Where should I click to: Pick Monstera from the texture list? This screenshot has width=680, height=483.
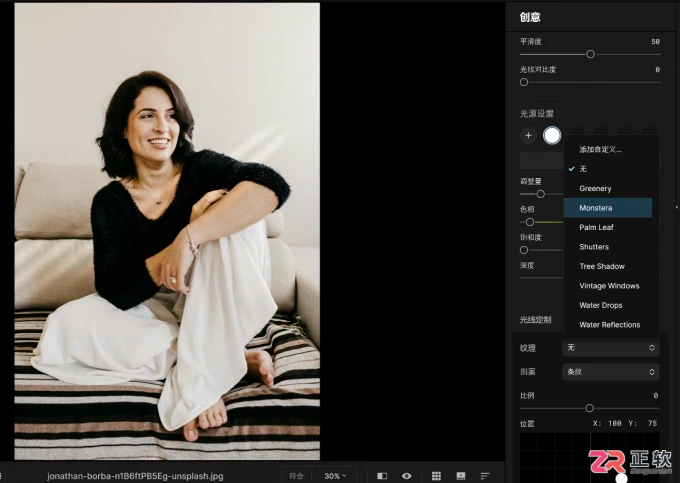608,208
